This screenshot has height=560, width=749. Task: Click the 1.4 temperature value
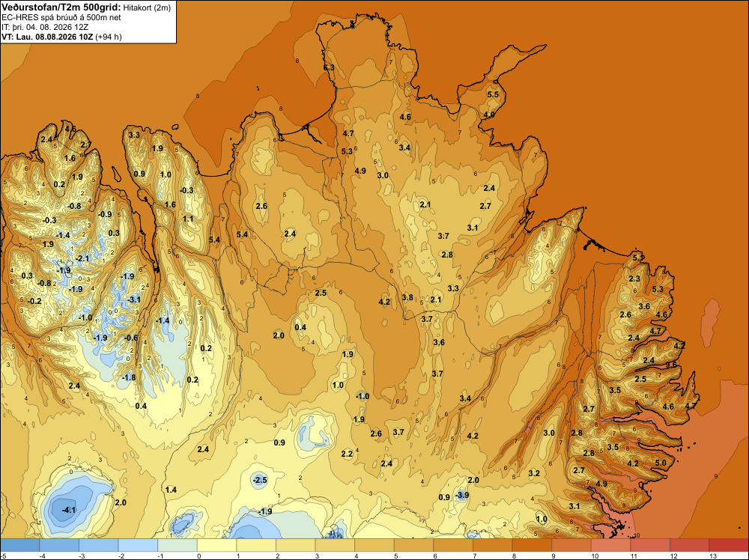point(171,490)
